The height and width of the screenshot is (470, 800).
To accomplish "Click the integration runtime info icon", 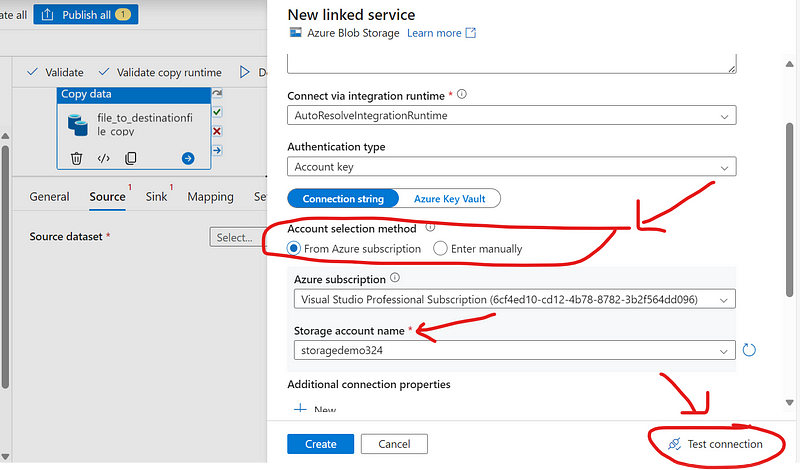I will pos(462,94).
